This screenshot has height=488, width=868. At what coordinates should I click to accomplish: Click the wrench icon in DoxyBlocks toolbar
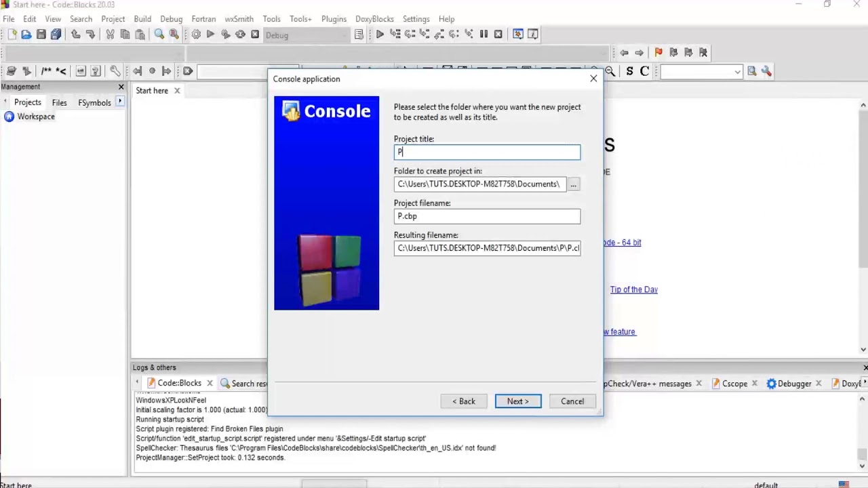pyautogui.click(x=115, y=71)
